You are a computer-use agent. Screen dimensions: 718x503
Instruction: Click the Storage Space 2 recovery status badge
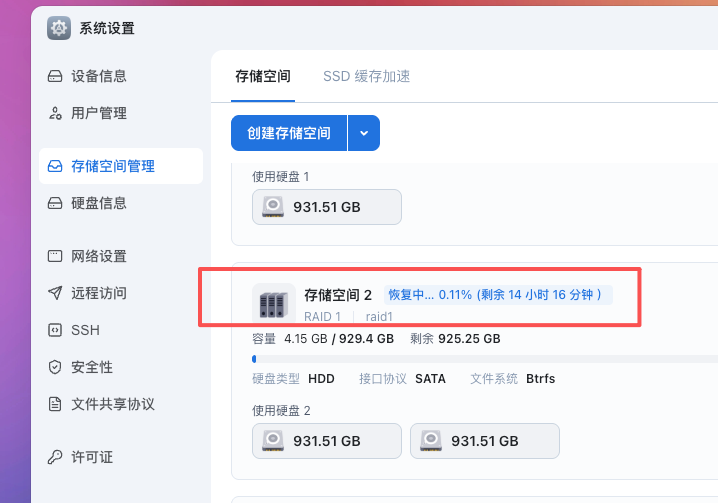tap(498, 295)
